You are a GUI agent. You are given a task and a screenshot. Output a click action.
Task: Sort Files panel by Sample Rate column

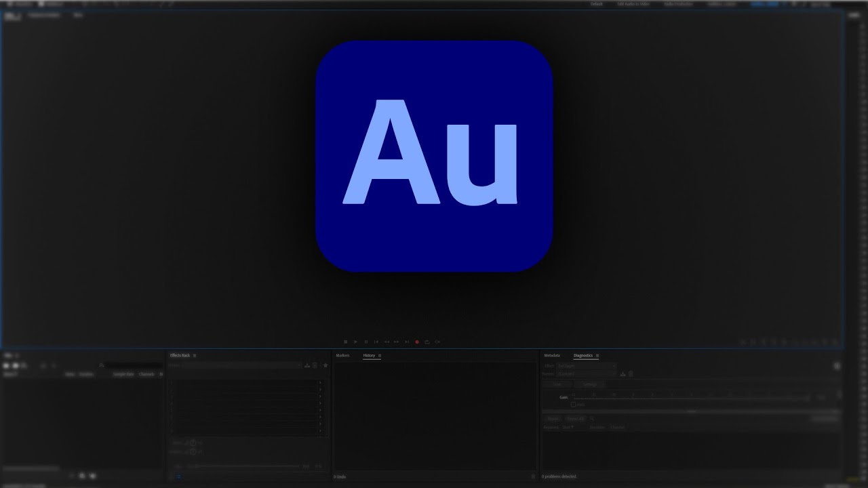tap(123, 374)
